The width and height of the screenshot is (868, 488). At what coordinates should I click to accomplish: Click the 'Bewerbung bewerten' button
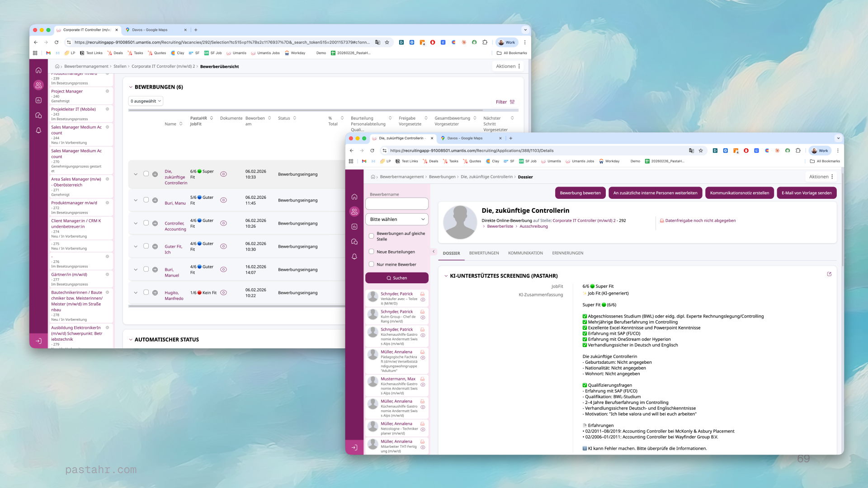click(580, 193)
